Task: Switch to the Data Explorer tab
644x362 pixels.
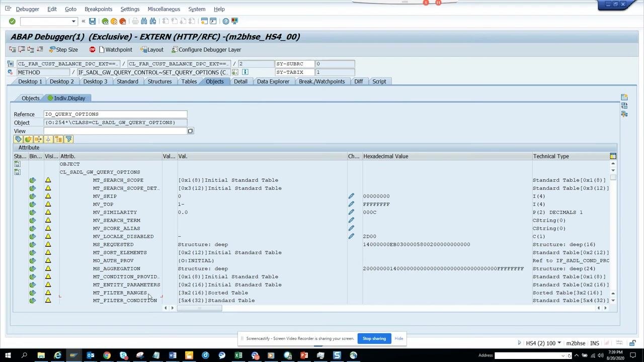Action: point(273,81)
